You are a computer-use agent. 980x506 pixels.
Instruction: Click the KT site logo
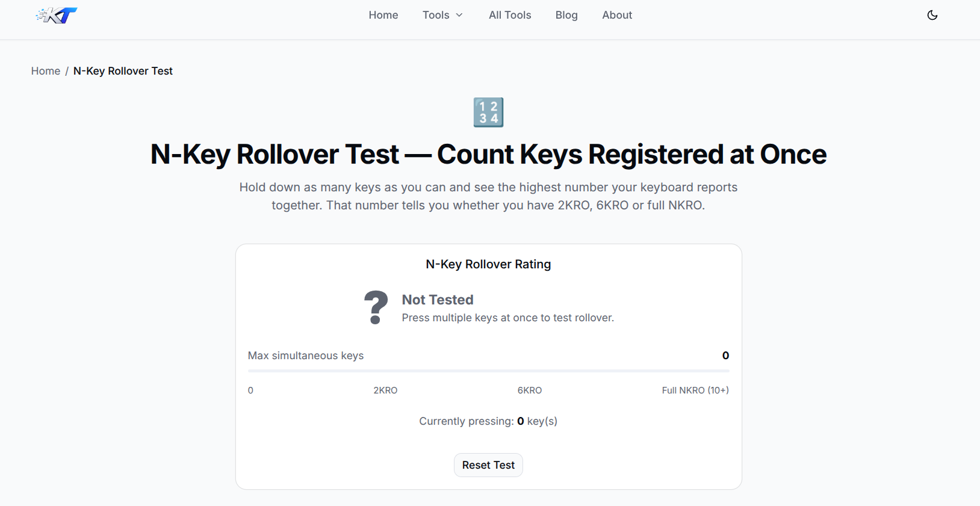click(x=57, y=15)
